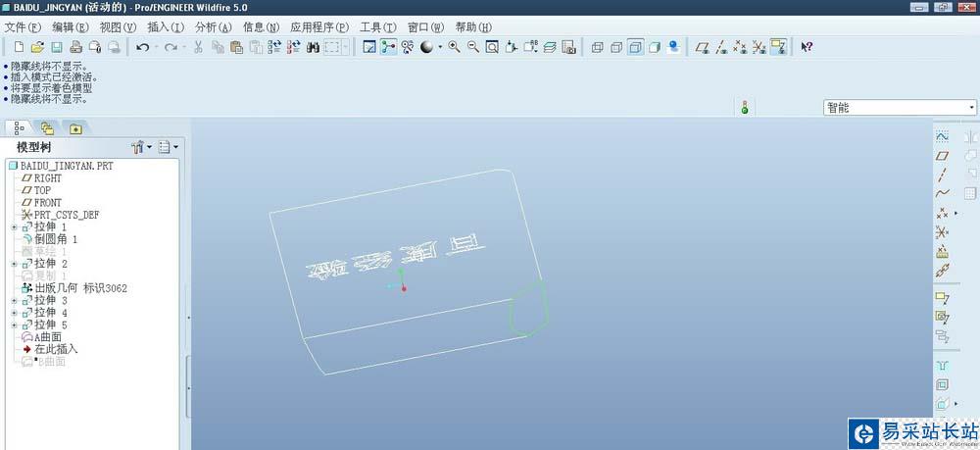Open the Layers icon in toolbar

(550, 47)
